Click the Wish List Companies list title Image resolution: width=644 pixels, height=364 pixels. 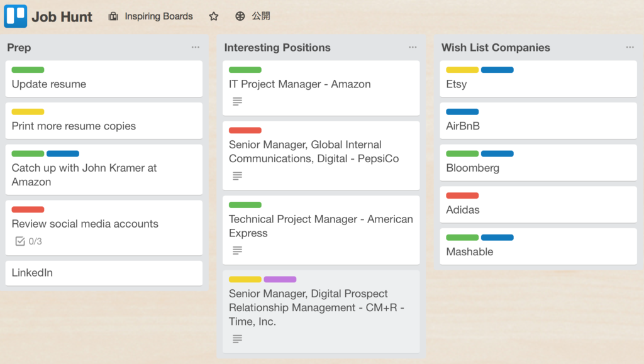496,48
